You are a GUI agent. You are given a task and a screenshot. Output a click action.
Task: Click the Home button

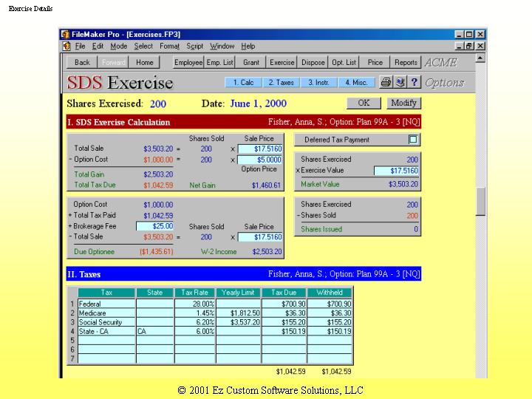pyautogui.click(x=145, y=62)
